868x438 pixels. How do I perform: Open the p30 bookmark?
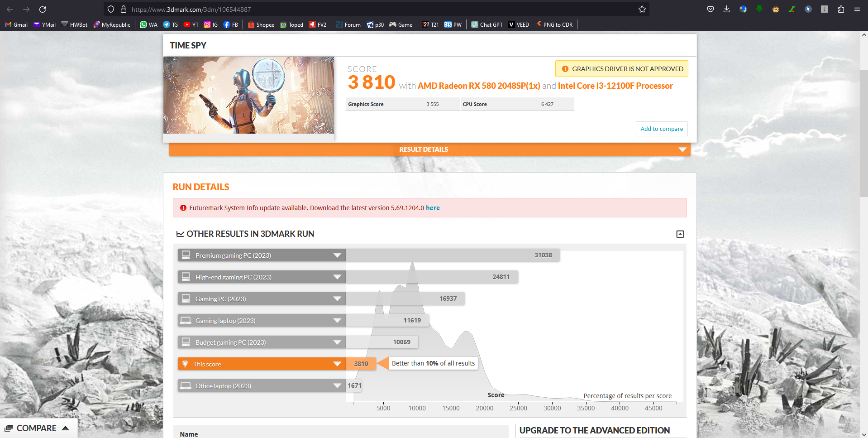click(375, 24)
